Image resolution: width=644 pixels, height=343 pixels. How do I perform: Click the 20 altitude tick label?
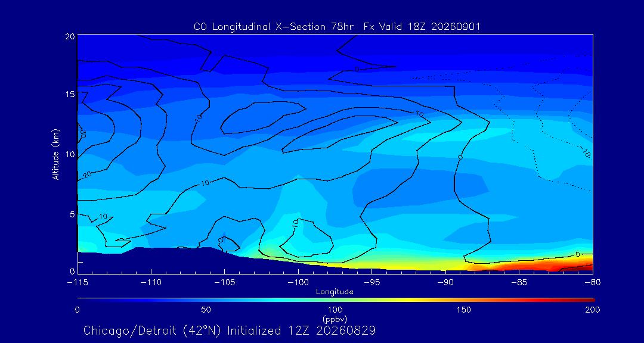(70, 36)
